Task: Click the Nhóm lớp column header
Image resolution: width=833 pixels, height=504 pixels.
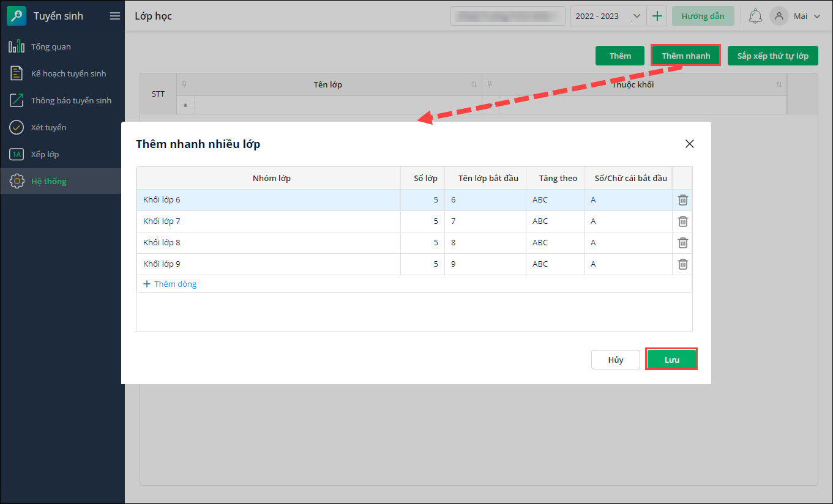Action: (x=269, y=178)
